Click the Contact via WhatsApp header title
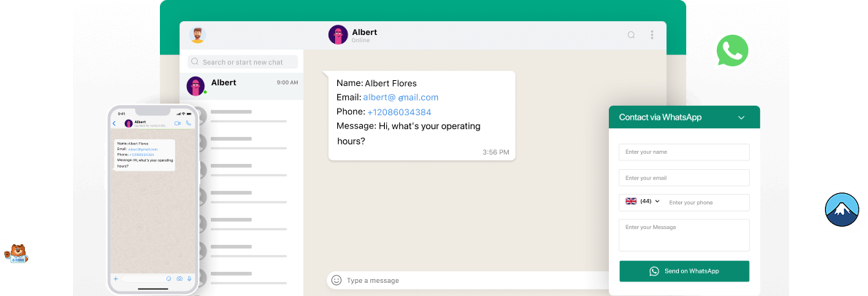The width and height of the screenshot is (868, 296). point(660,117)
